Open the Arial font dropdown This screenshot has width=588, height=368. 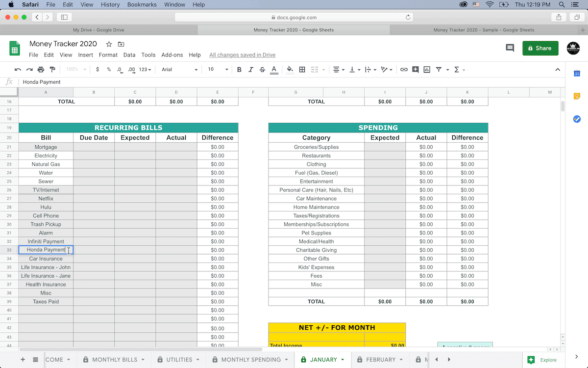(x=180, y=70)
